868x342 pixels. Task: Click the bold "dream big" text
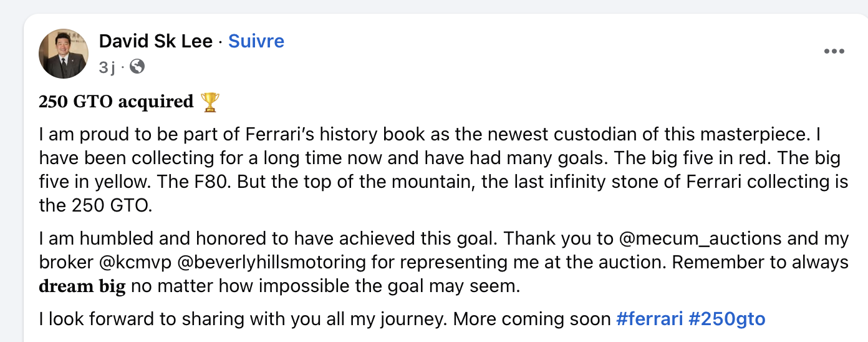pos(82,287)
